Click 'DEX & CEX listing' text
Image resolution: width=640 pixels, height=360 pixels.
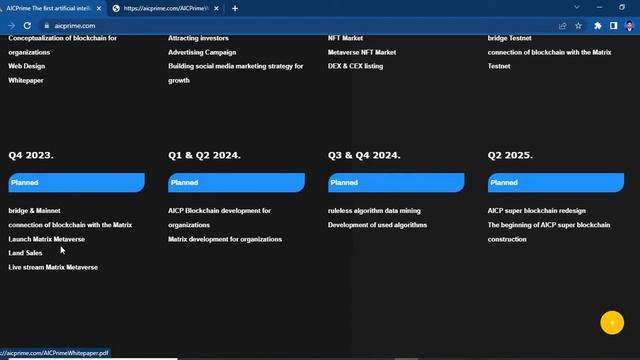tap(356, 66)
